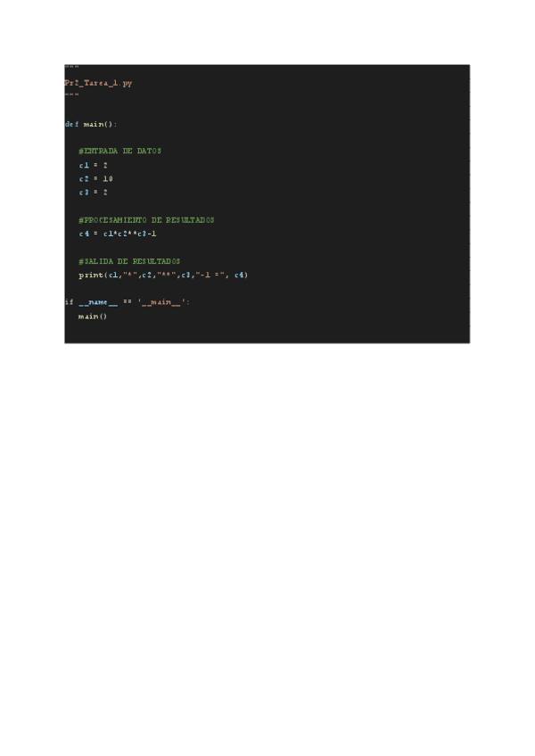Click the opening triple quotes at top
Image resolution: width=535 pixels, height=756 pixels.
point(72,67)
